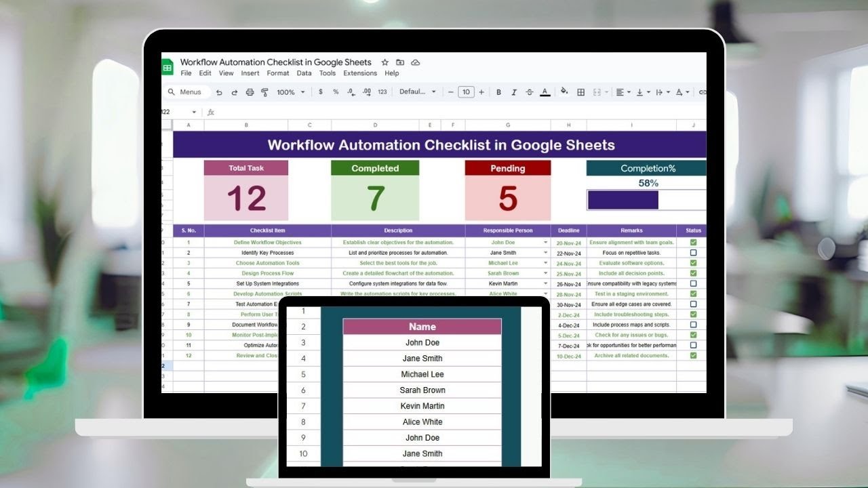Open the Extensions menu
Viewport: 868px width, 488px height.
[x=360, y=73]
